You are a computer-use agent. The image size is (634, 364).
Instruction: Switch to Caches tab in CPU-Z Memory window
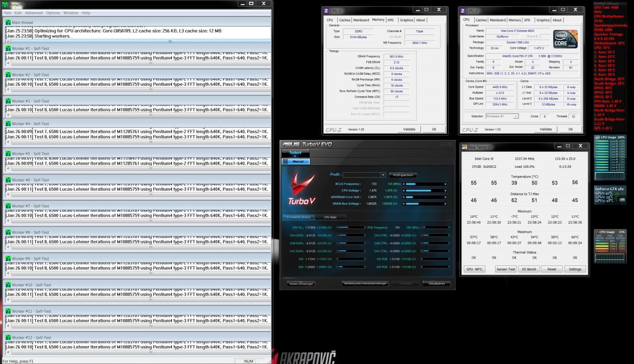[345, 20]
